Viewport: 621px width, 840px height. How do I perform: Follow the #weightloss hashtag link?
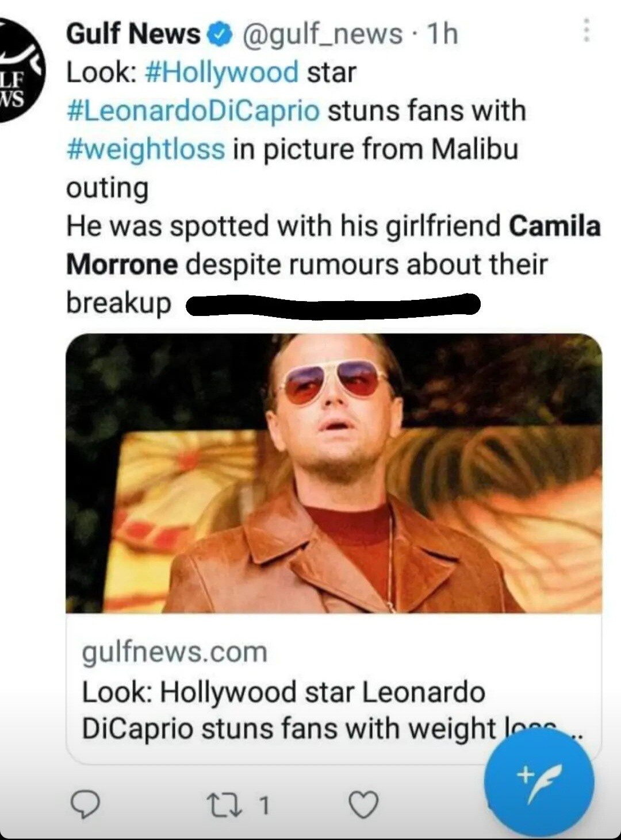click(146, 149)
